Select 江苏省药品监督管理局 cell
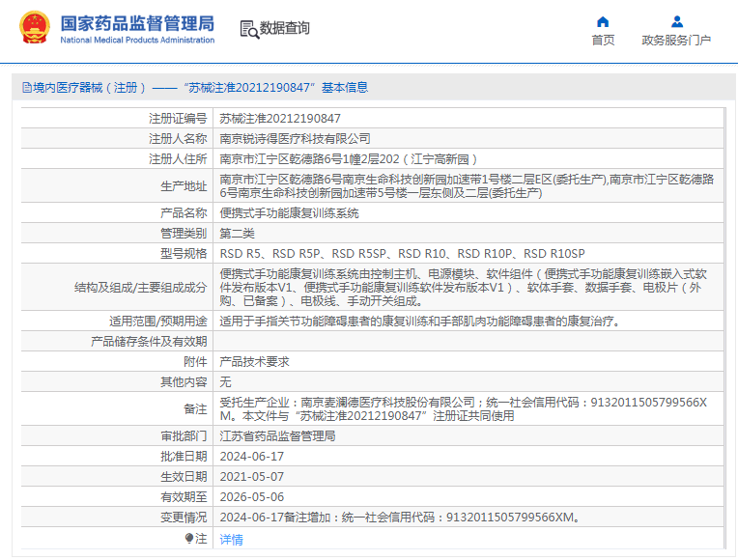Viewport: 738px width, 560px height. point(277,436)
